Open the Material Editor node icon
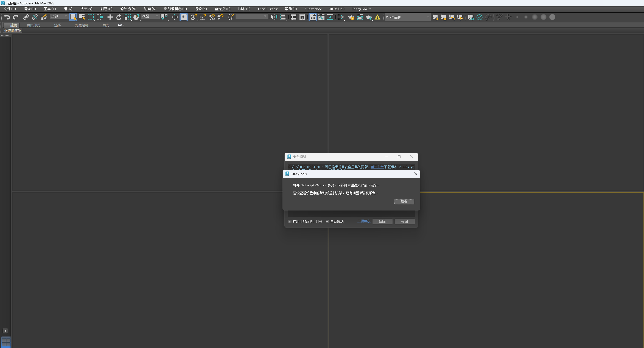The width and height of the screenshot is (644, 348). (341, 17)
